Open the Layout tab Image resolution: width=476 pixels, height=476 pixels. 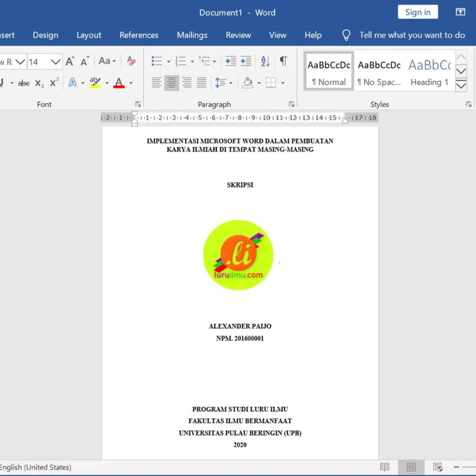89,35
